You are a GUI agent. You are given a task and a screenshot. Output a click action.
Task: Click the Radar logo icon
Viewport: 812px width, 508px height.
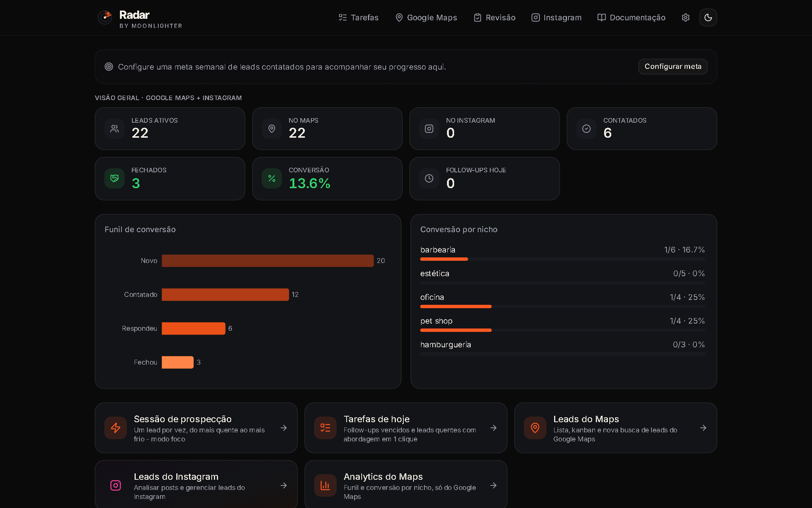tap(105, 17)
